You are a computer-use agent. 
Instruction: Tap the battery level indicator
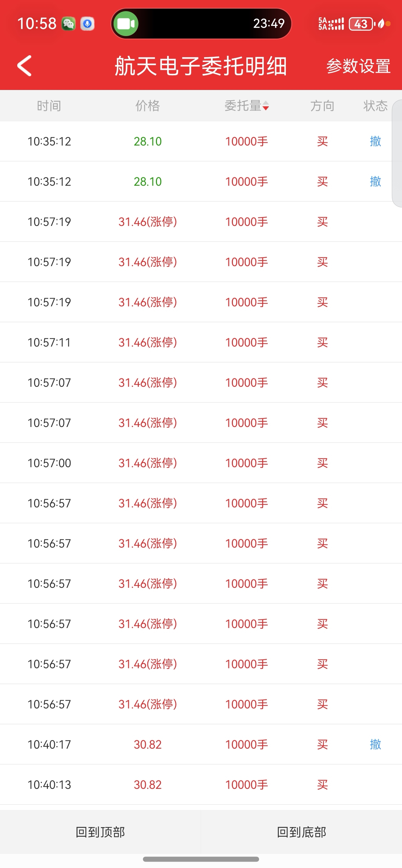click(x=361, y=24)
